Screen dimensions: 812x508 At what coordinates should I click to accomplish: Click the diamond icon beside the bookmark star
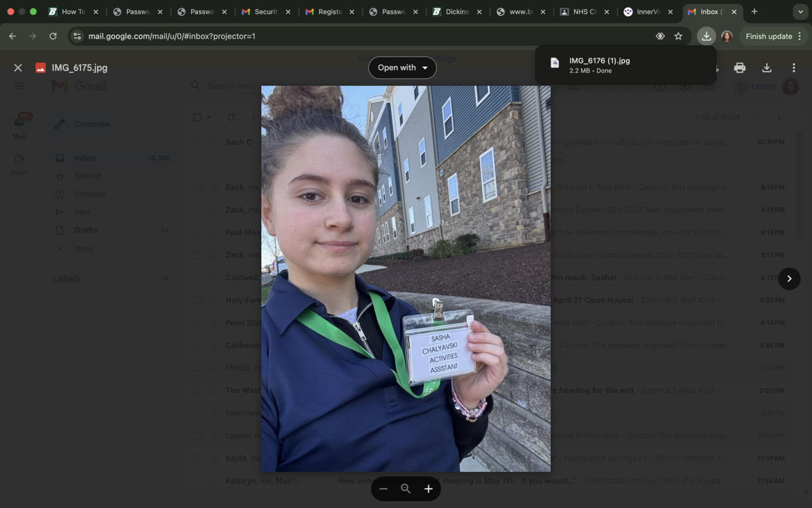pyautogui.click(x=660, y=36)
